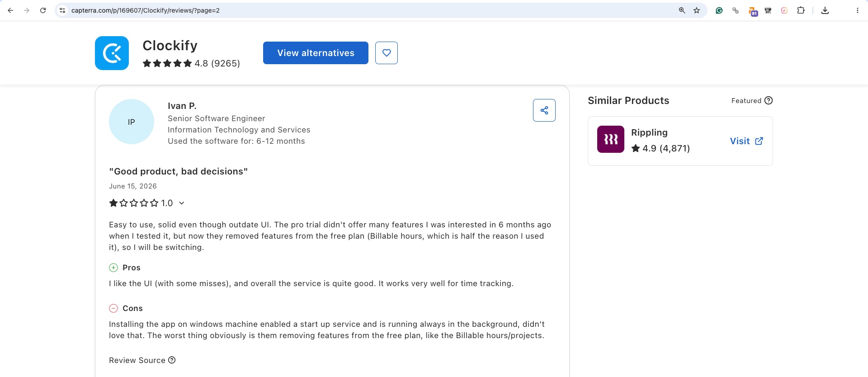Image resolution: width=868 pixels, height=377 pixels.
Task: Click the Clockify logo
Action: click(x=112, y=53)
